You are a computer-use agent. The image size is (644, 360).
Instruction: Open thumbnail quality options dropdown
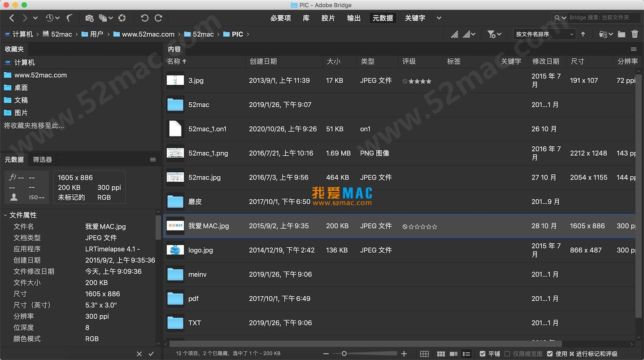coord(469,34)
